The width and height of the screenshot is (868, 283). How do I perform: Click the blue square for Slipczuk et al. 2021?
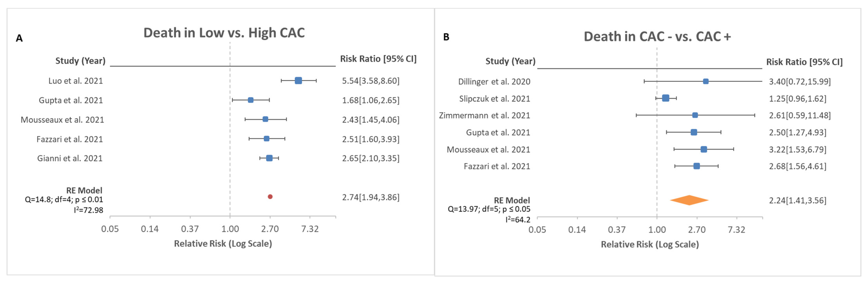pos(665,98)
